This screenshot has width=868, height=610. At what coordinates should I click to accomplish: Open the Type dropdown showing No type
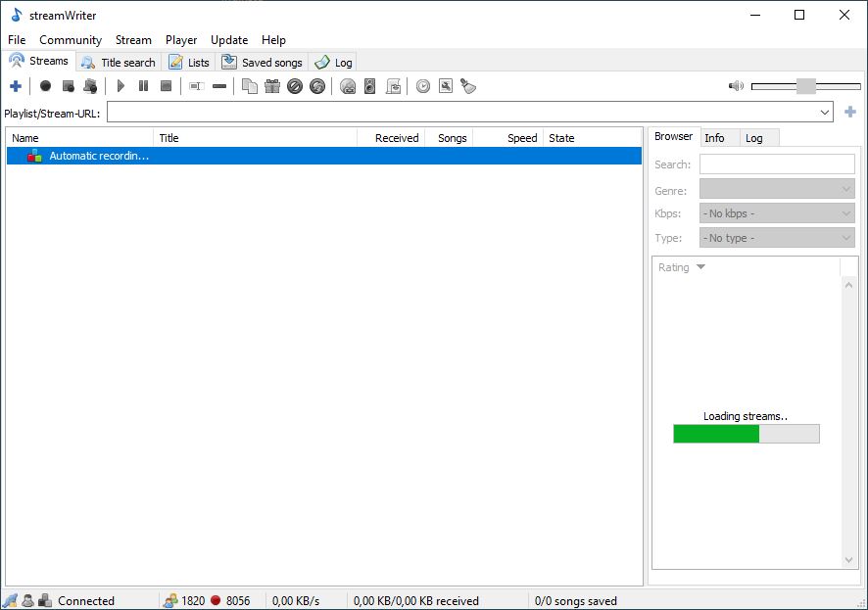tap(777, 238)
